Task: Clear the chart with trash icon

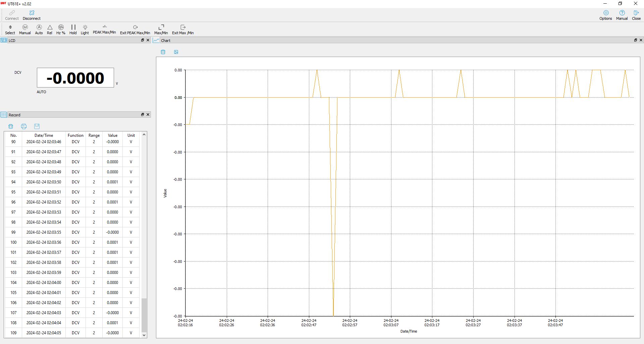Action: pyautogui.click(x=163, y=52)
